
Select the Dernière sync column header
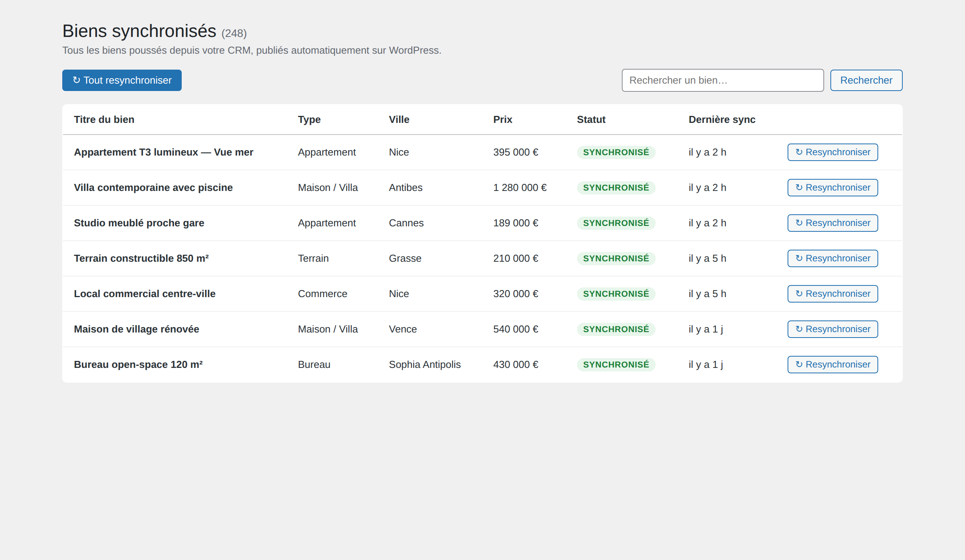tap(722, 119)
